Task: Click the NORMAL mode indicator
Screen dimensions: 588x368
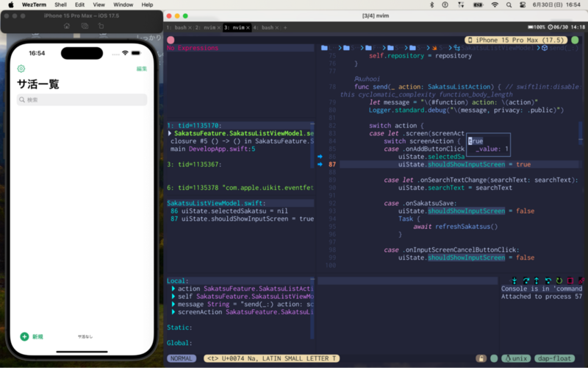Action: (x=182, y=358)
